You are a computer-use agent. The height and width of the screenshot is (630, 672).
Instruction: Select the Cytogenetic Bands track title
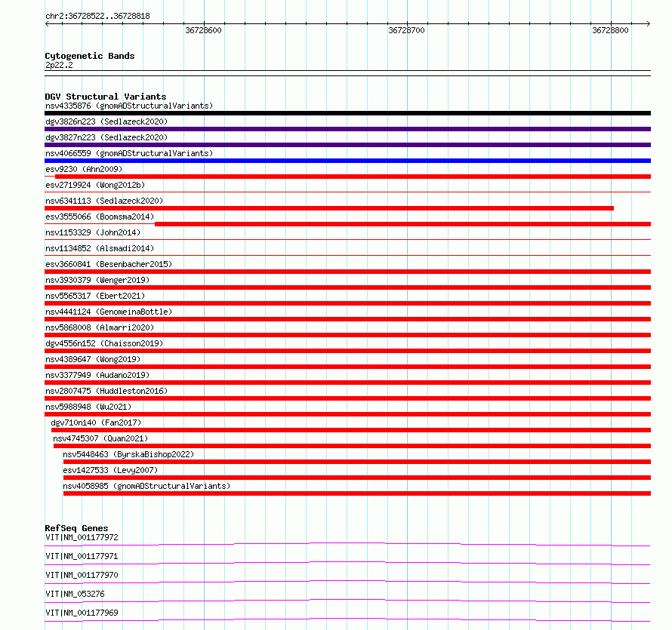(90, 56)
